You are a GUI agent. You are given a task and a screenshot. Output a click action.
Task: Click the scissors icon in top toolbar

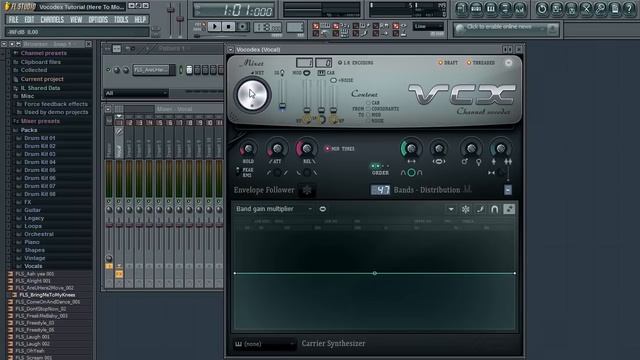pyautogui.click(x=586, y=9)
